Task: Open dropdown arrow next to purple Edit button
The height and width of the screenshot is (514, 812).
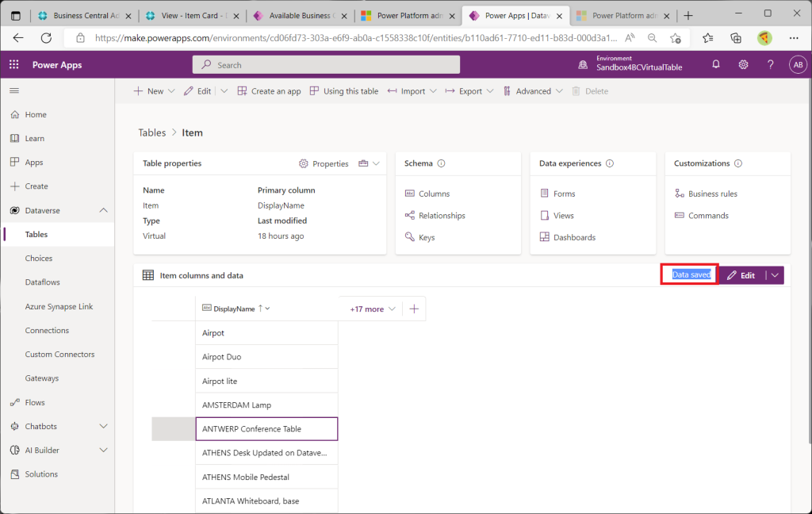Action: [x=776, y=275]
